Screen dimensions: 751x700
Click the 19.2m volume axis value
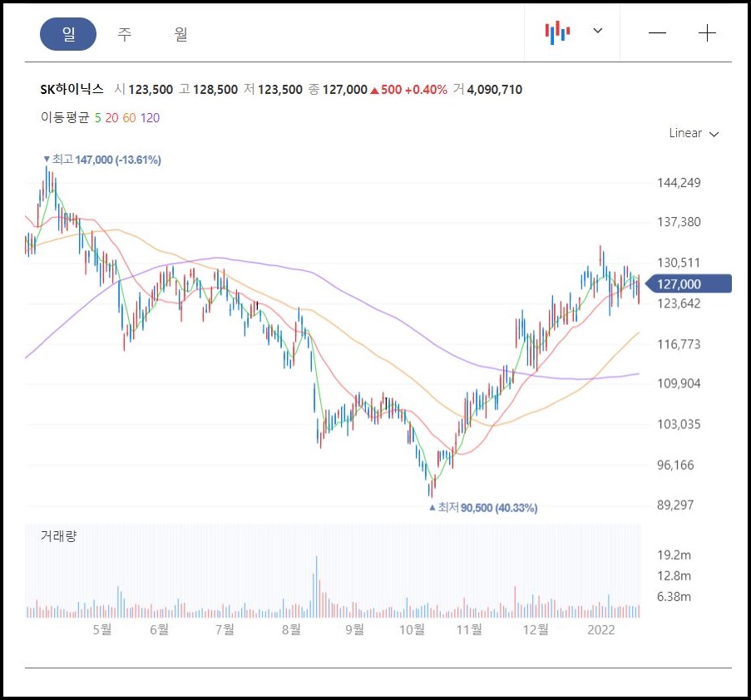click(x=674, y=555)
